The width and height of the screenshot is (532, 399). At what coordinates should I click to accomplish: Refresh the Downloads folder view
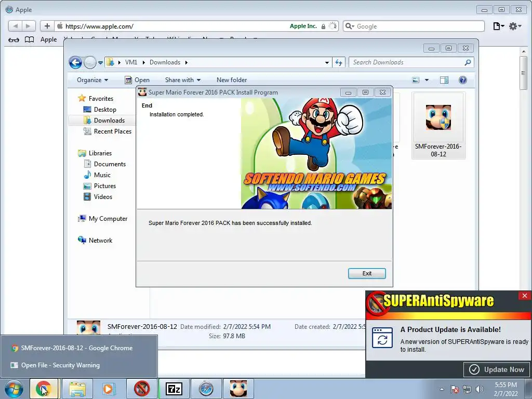(x=339, y=62)
